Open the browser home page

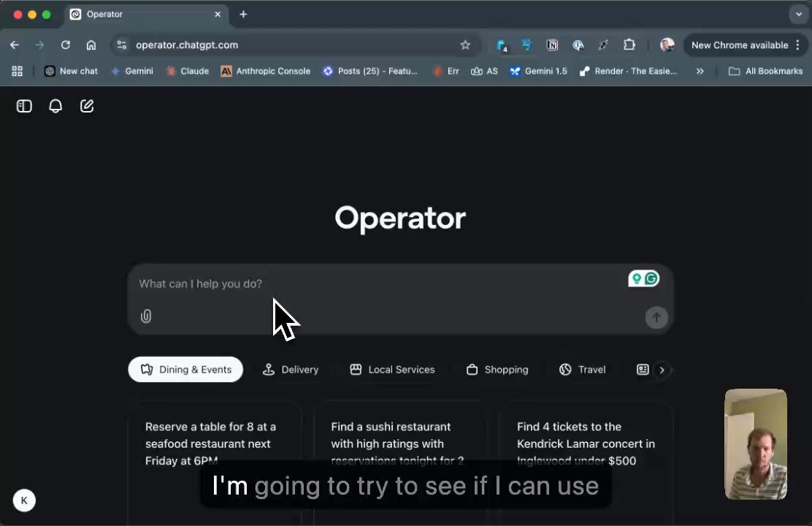pos(91,45)
